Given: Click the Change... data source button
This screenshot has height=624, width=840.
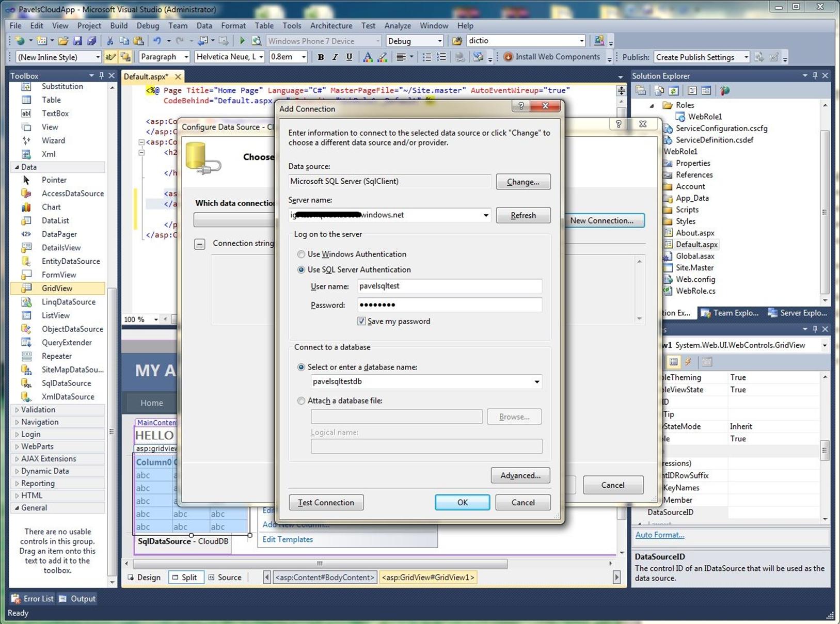Looking at the screenshot, I should click(523, 182).
